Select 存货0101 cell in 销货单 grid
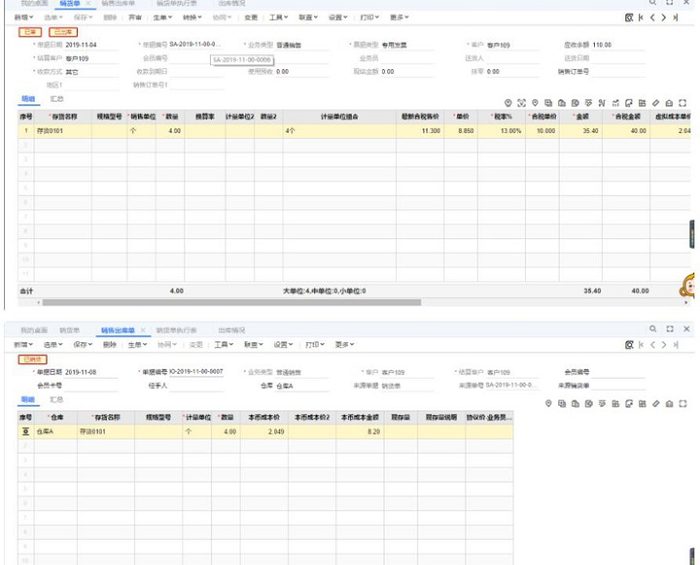 click(63, 131)
